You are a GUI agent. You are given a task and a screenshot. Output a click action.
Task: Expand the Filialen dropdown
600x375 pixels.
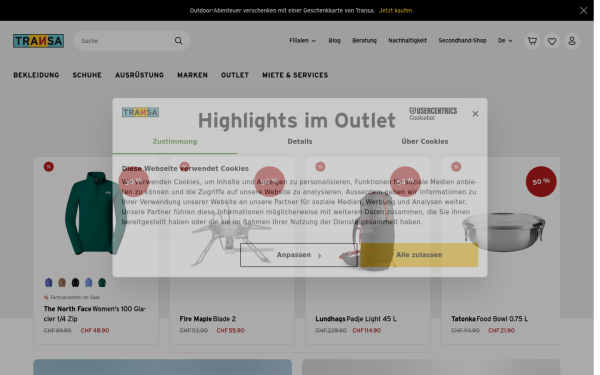tap(302, 41)
